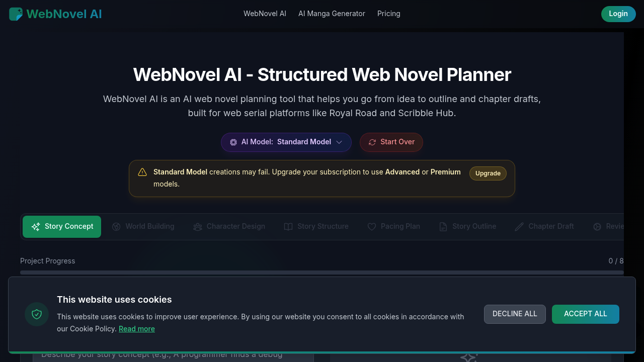Select the sparkles icon on Story Concept step
Screen dimensions: 644x362
(35, 227)
